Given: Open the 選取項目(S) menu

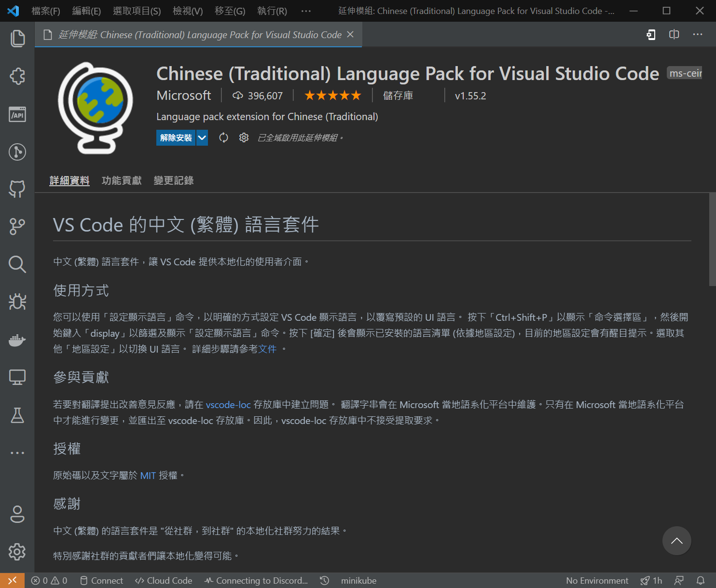Looking at the screenshot, I should [137, 11].
